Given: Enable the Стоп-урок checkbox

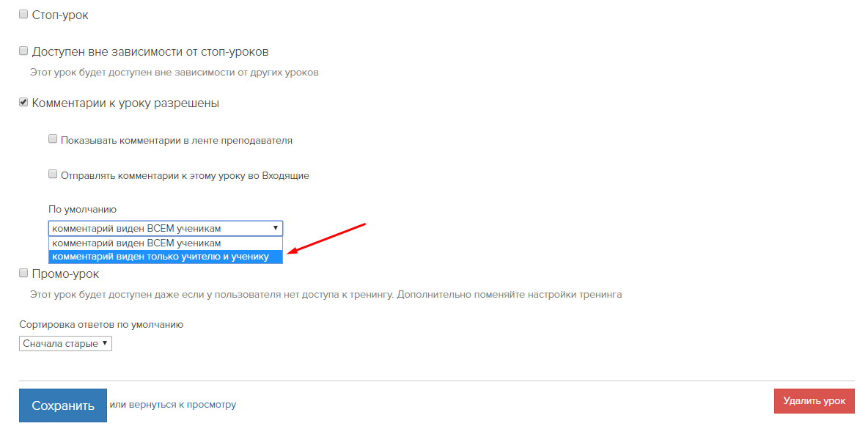Looking at the screenshot, I should 23,15.
